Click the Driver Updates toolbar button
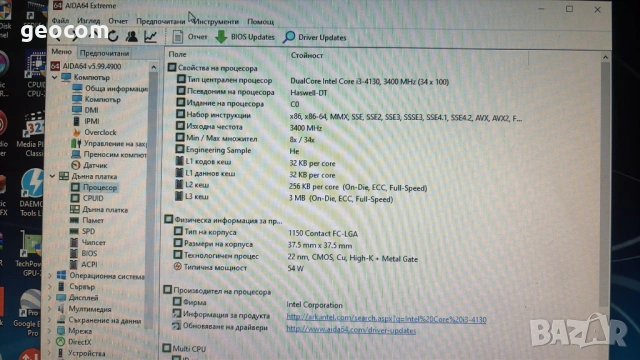Viewport: 640px width, 360px height. pos(315,38)
